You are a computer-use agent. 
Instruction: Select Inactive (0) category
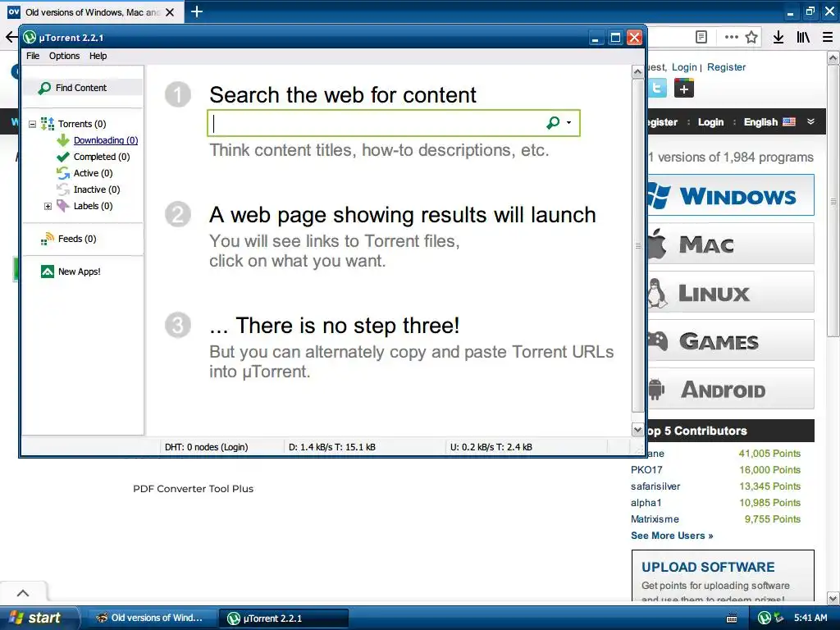pos(97,189)
